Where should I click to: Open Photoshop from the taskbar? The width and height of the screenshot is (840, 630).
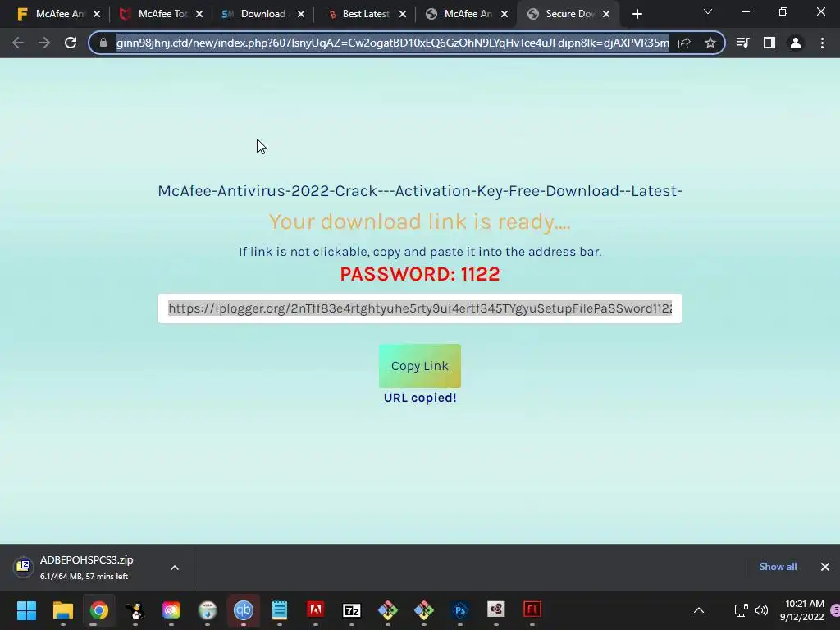coord(460,610)
